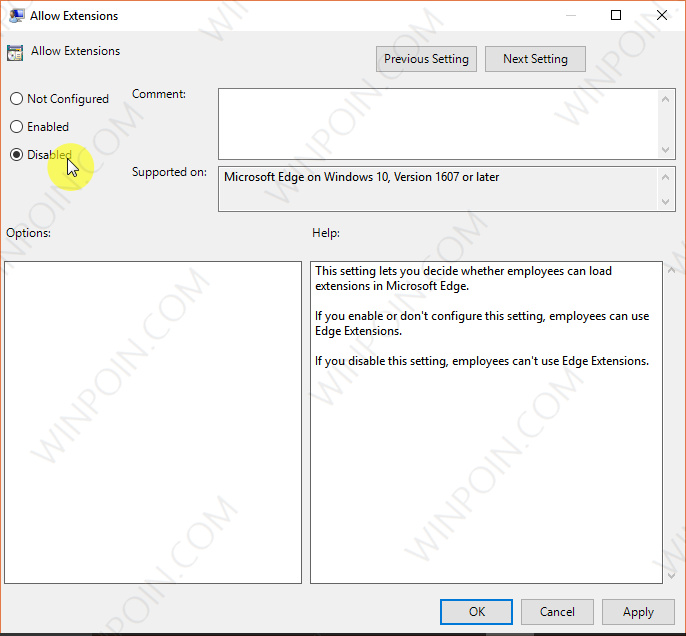Click the Allow Extensions policy setting icon
Image resolution: width=686 pixels, height=636 pixels.
tap(15, 53)
